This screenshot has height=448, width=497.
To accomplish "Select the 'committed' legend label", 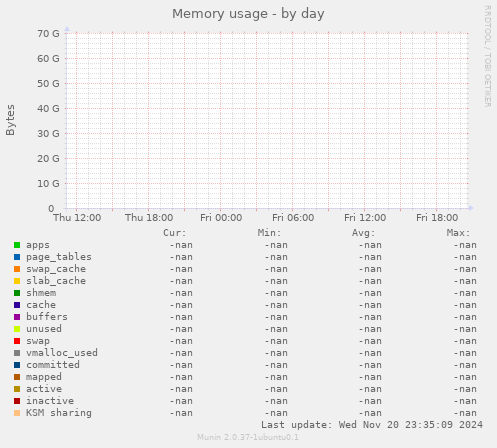I will pos(53,365).
